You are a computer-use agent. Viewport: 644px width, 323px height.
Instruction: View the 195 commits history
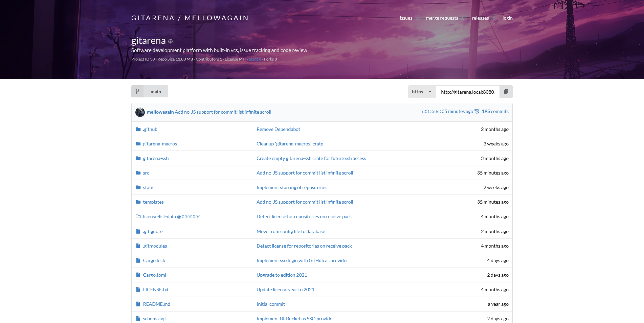[495, 111]
